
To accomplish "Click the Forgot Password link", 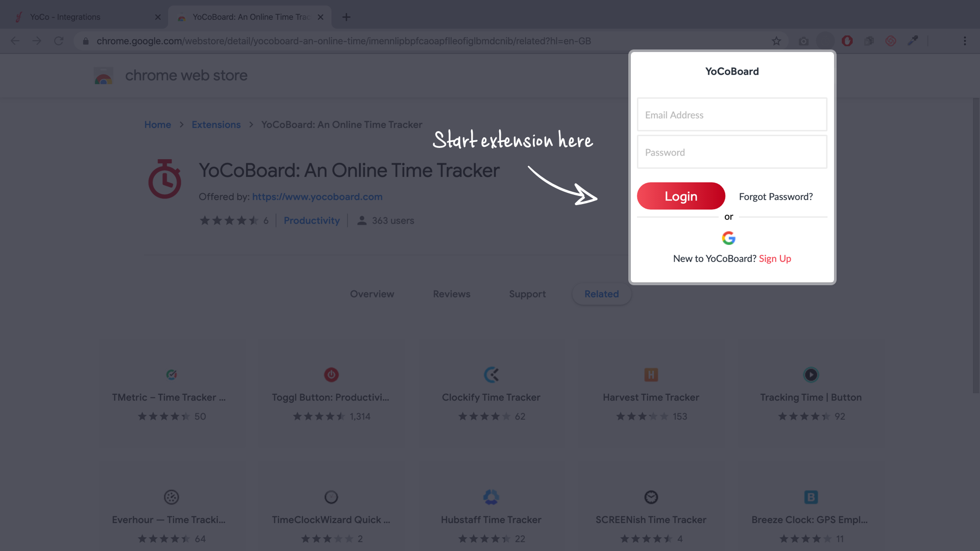I will [775, 196].
